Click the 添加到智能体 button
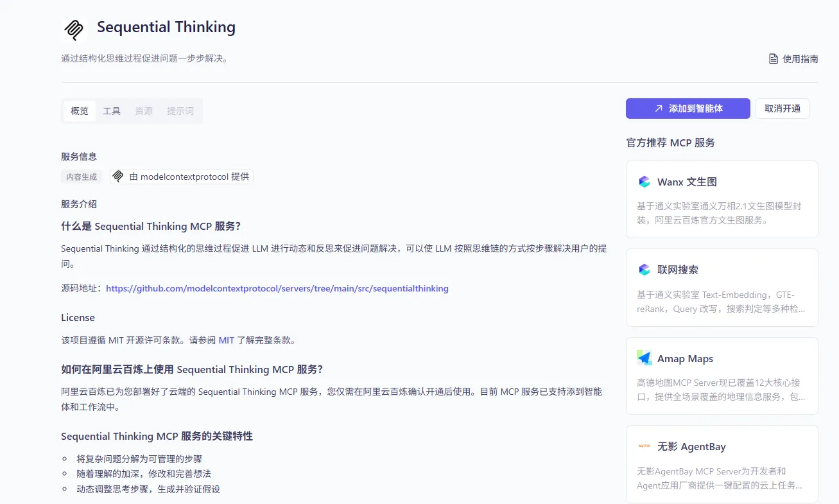Image resolution: width=839 pixels, height=504 pixels. tap(688, 109)
